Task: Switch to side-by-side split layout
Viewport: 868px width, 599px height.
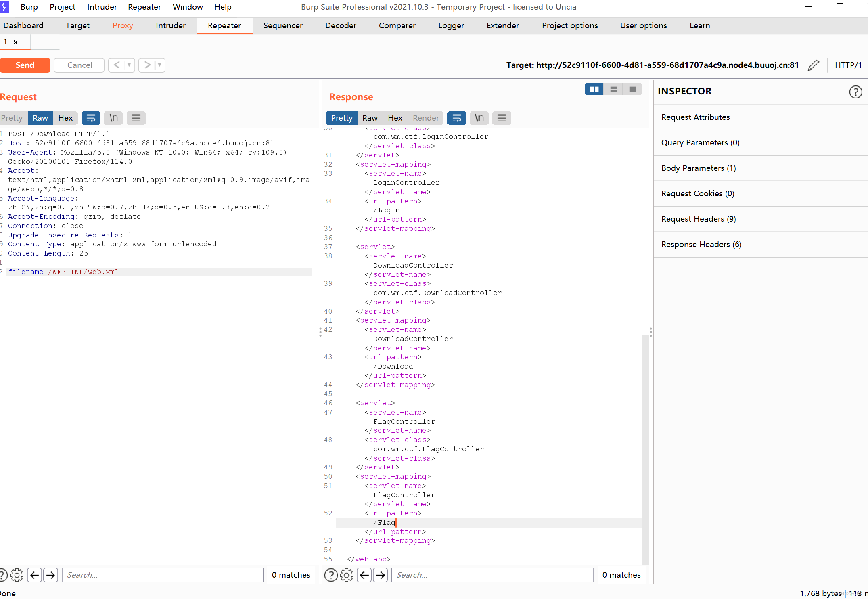Action: point(594,89)
